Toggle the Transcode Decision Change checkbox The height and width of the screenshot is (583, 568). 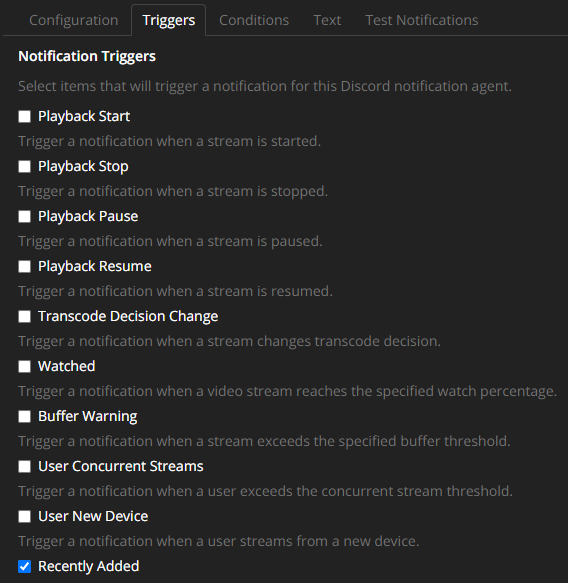(25, 316)
